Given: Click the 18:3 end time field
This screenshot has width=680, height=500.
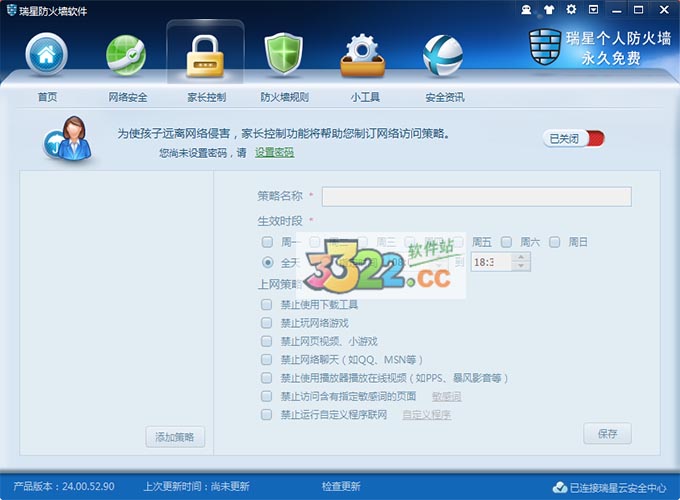Looking at the screenshot, I should [491, 262].
